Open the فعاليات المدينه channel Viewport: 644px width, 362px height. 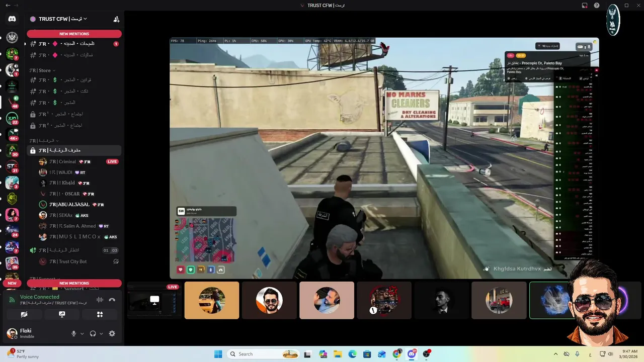[x=74, y=55]
